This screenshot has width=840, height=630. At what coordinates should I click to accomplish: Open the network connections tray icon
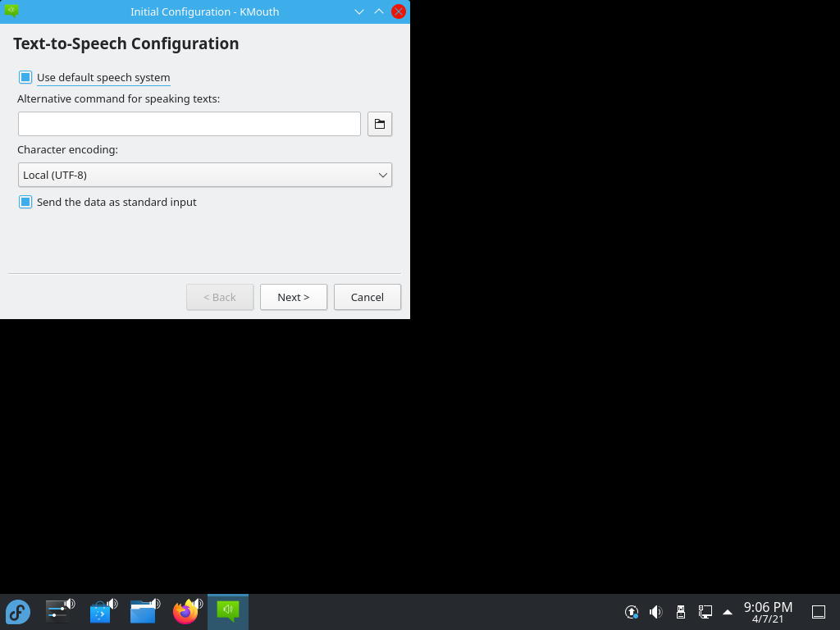705,612
